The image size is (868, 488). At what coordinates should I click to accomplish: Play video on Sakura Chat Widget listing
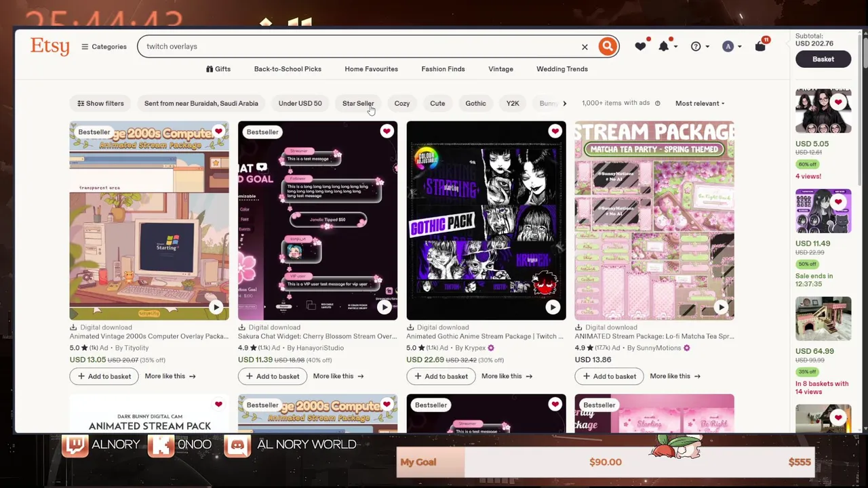(384, 307)
